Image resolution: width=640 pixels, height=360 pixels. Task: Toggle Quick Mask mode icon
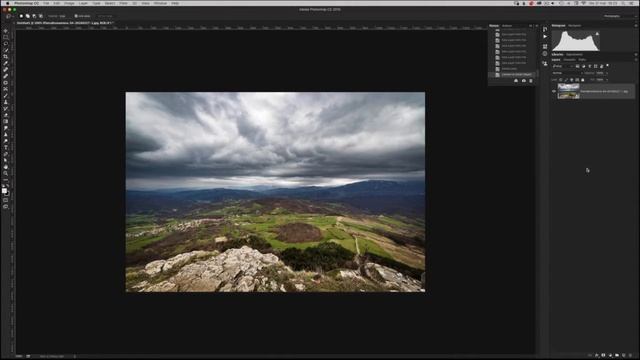pyautogui.click(x=6, y=200)
